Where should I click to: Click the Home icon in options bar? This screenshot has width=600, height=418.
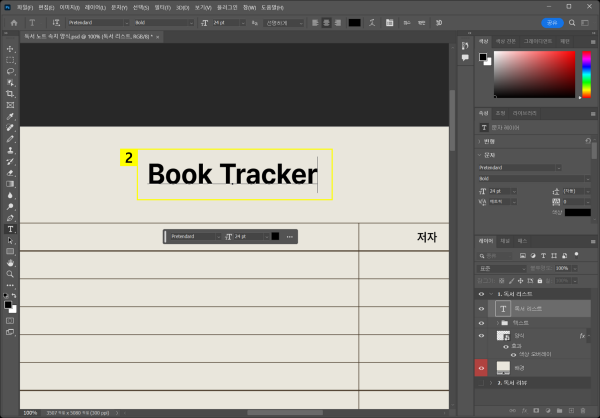(x=14, y=21)
